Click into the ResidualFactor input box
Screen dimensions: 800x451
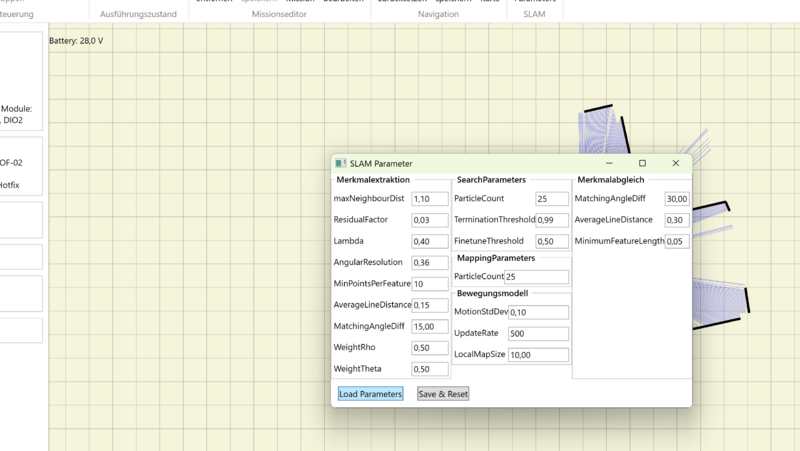429,220
